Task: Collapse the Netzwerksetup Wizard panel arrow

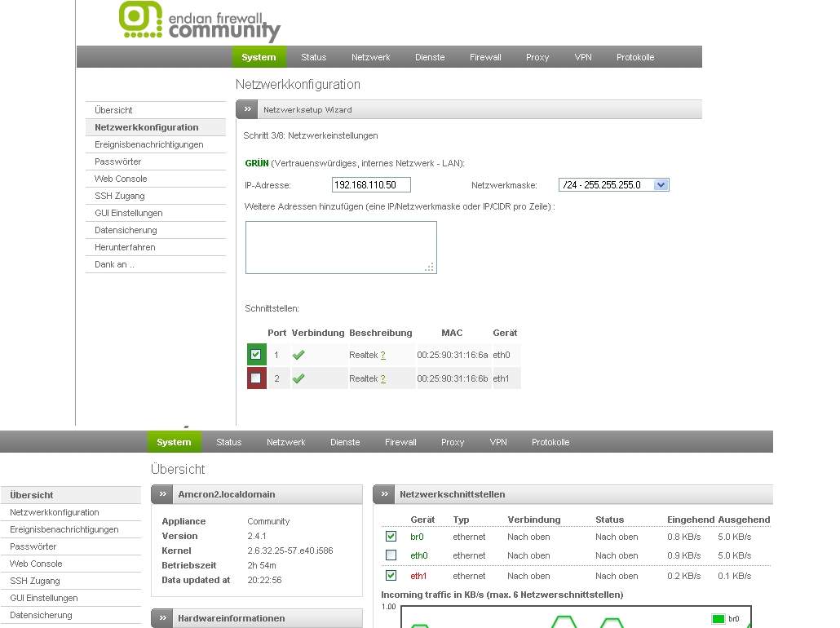Action: click(x=247, y=109)
